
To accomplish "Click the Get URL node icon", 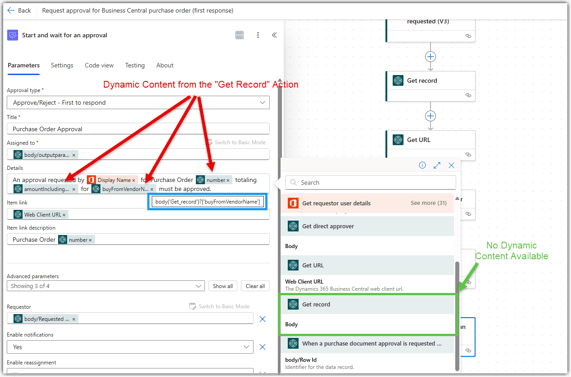I will [398, 140].
